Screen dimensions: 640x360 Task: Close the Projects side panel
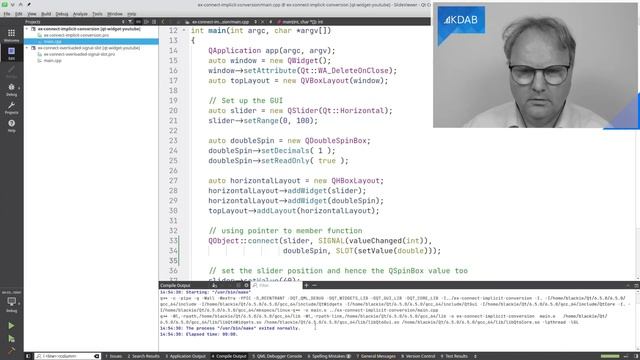[x=154, y=22]
